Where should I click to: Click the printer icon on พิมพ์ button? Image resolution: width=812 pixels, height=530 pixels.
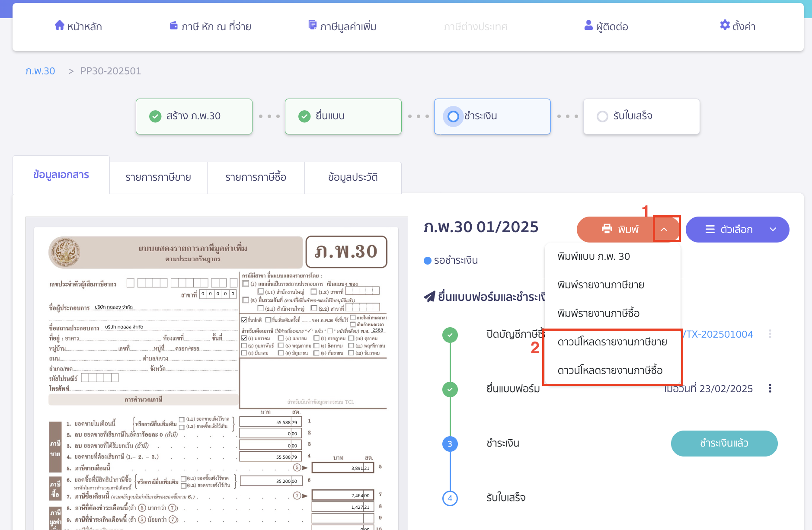pos(607,229)
